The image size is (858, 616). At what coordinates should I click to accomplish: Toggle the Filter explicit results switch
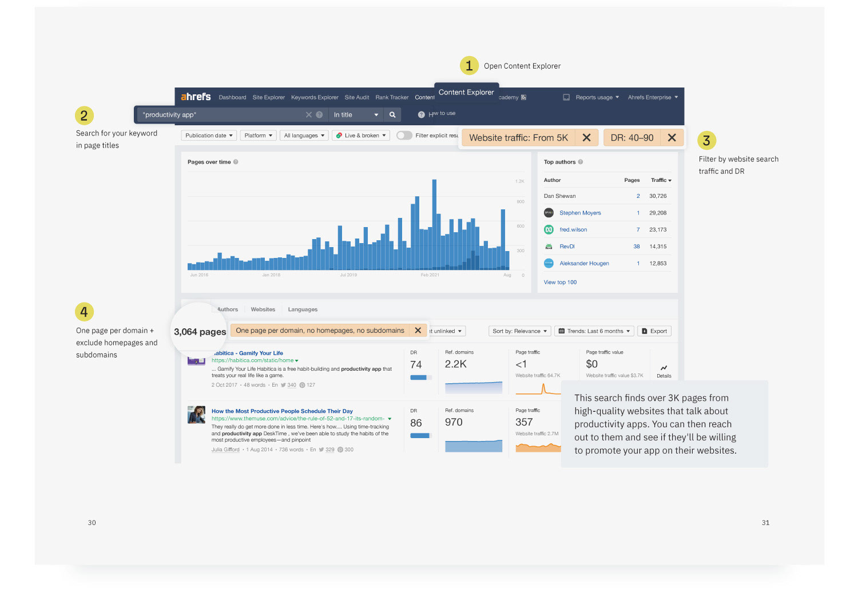tap(404, 136)
